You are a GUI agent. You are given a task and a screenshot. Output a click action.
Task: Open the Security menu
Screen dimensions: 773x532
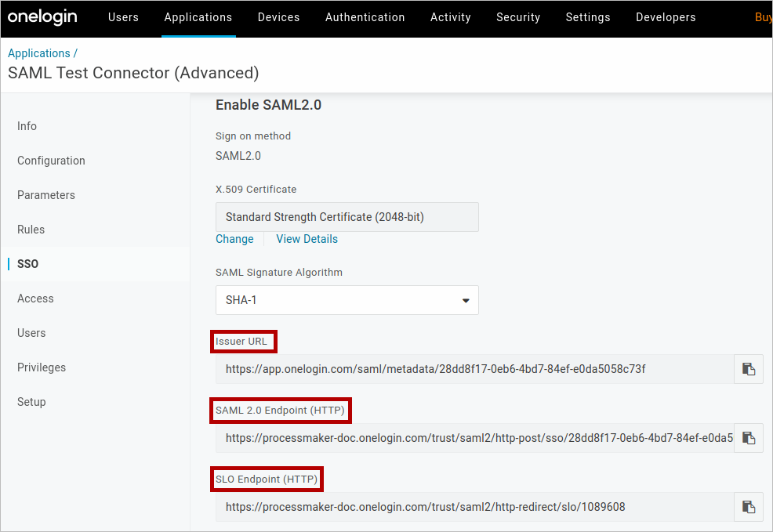(x=518, y=17)
